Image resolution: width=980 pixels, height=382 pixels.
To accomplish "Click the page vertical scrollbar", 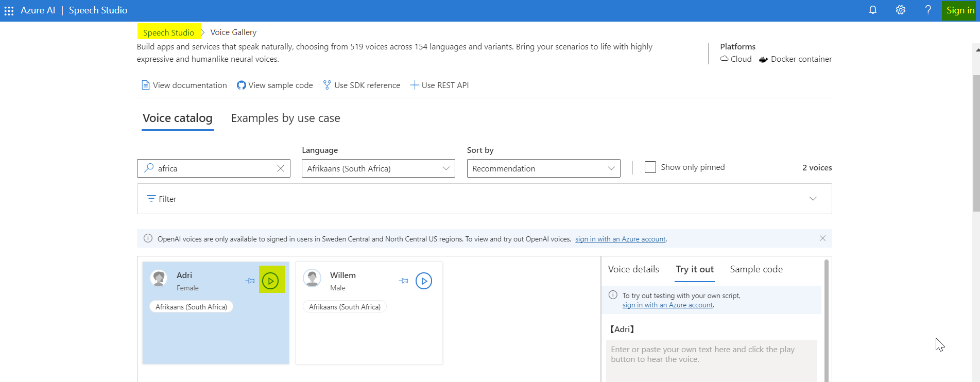I will click(976, 143).
